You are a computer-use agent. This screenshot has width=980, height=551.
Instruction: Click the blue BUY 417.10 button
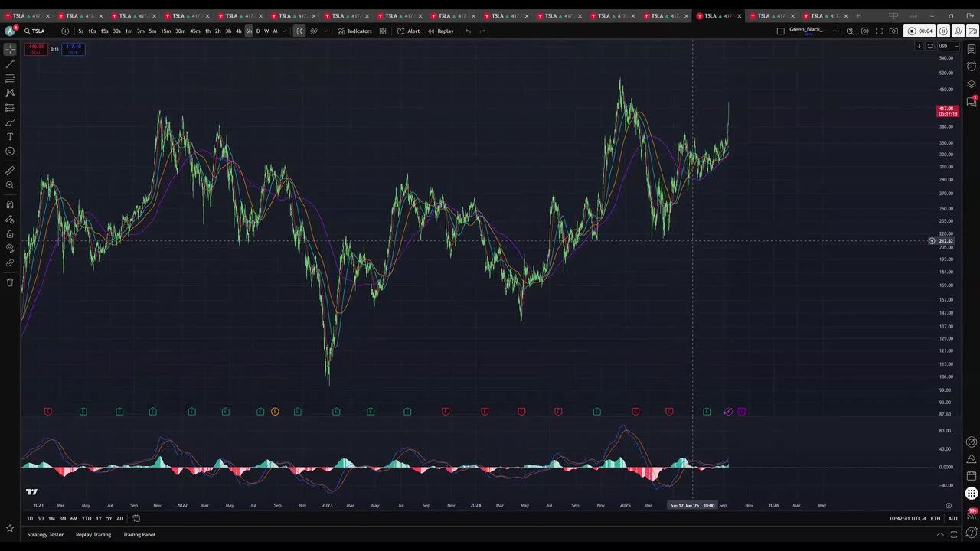tap(73, 49)
